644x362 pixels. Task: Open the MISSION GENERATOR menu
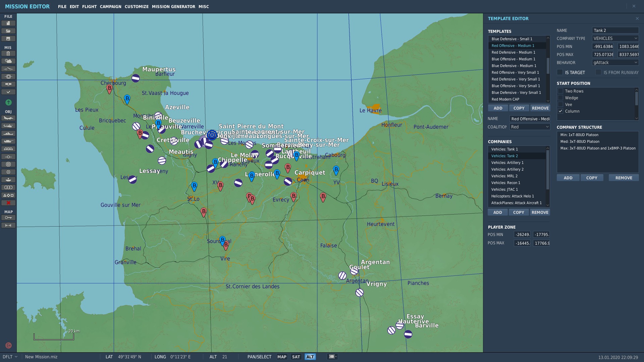click(173, 6)
